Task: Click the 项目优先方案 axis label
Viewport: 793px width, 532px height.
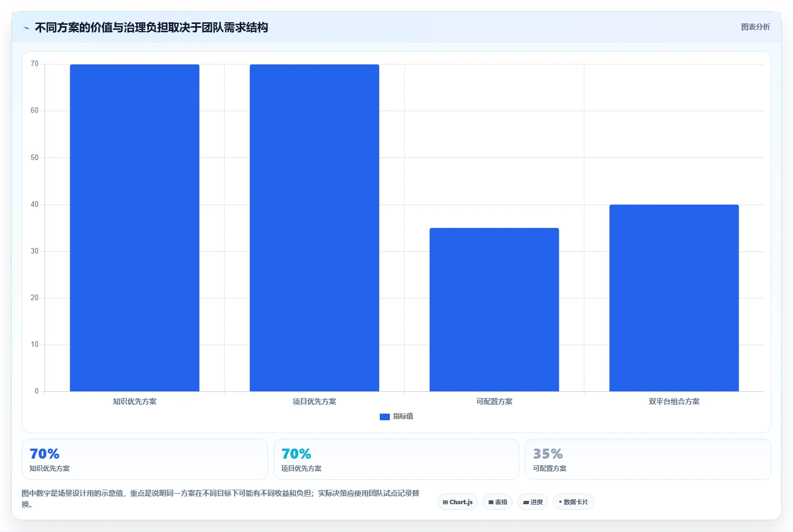Action: (x=314, y=401)
